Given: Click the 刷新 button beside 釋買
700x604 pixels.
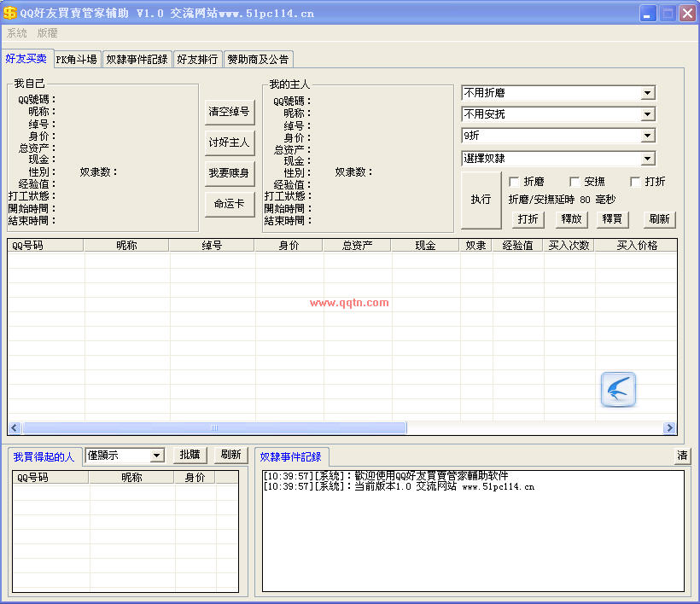Looking at the screenshot, I should (x=659, y=219).
